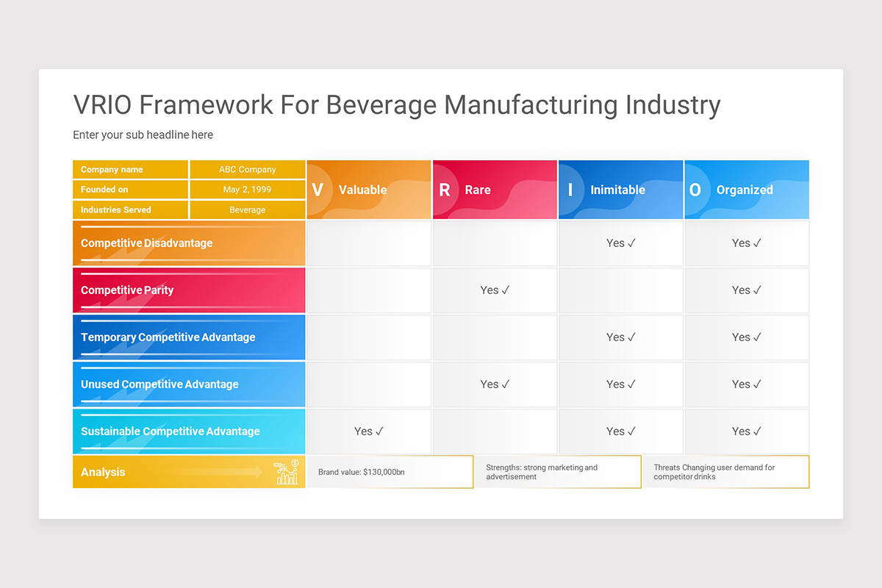
Task: Click the O badge on the Organized header
Action: click(x=695, y=190)
